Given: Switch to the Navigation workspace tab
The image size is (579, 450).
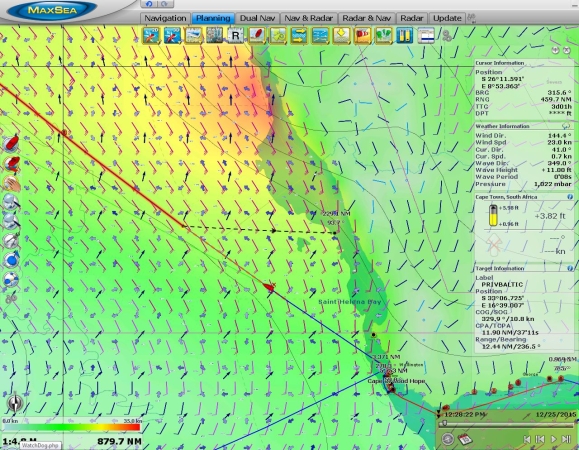Looking at the screenshot, I should (165, 18).
